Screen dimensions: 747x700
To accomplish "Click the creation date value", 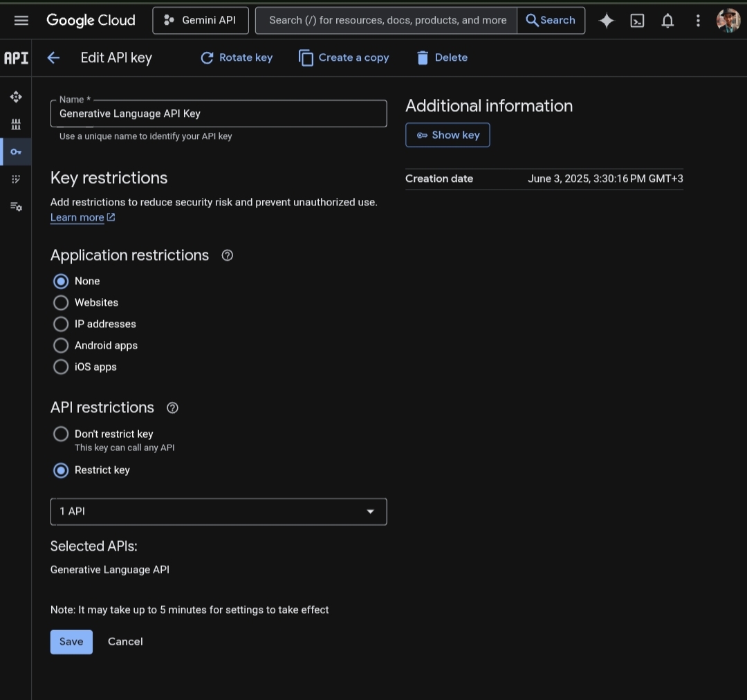I will pos(605,178).
